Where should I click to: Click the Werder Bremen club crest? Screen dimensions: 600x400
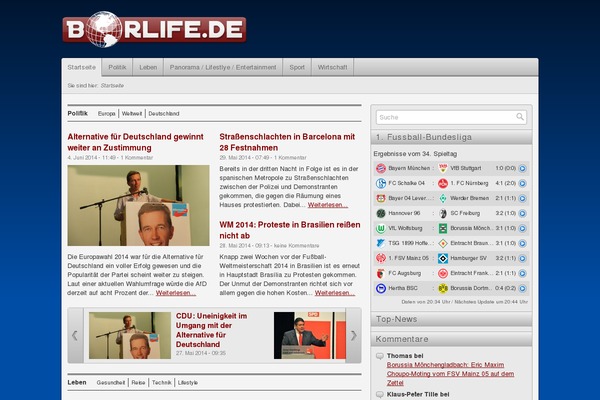pyautogui.click(x=443, y=198)
